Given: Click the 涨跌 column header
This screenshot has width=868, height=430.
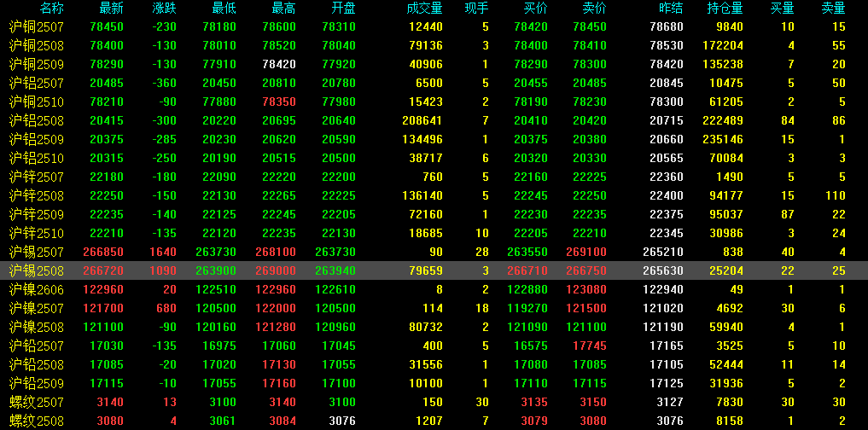Looking at the screenshot, I should pos(165,9).
